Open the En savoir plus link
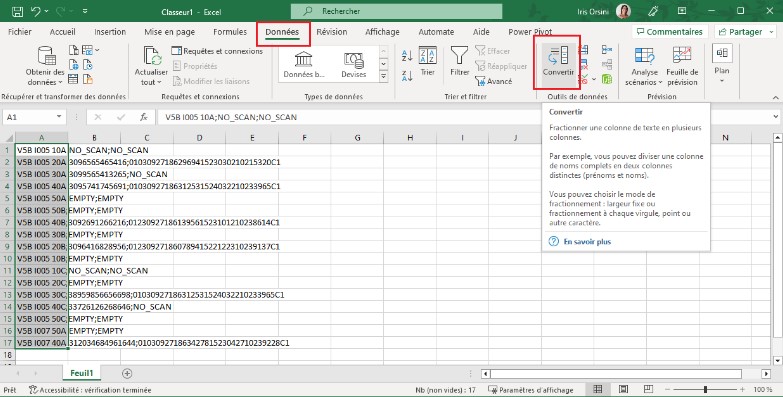The image size is (783, 397). tap(587, 242)
